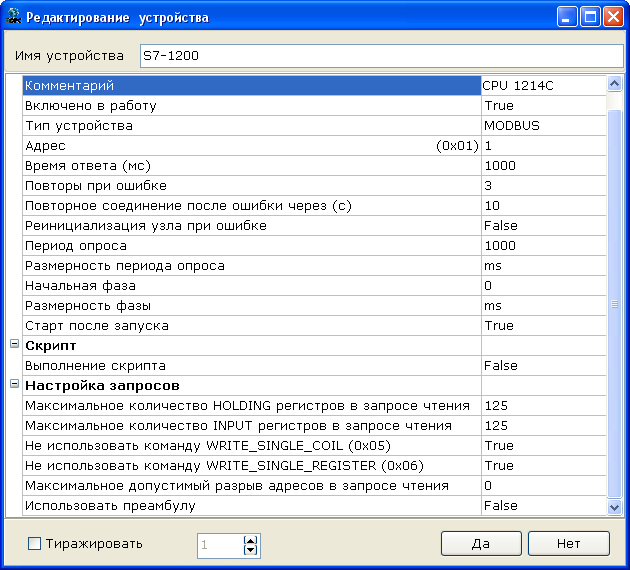Click value 10 of Повторное соединение
The height and width of the screenshot is (570, 630).
[543, 206]
